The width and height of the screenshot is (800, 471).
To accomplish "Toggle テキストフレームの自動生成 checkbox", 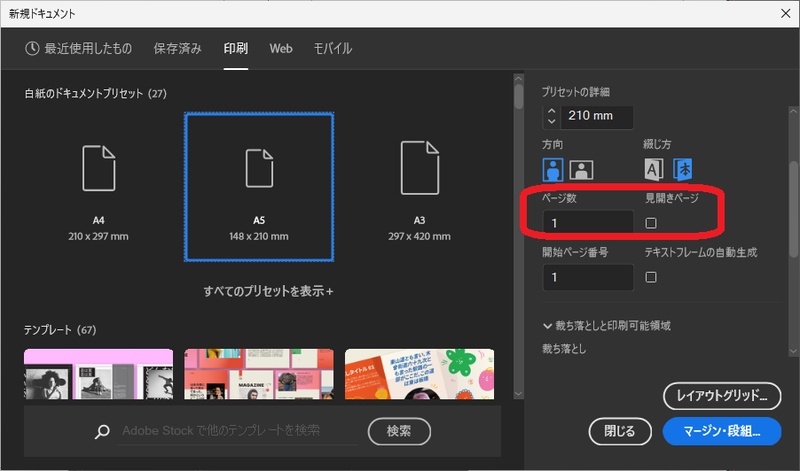I will tap(651, 277).
